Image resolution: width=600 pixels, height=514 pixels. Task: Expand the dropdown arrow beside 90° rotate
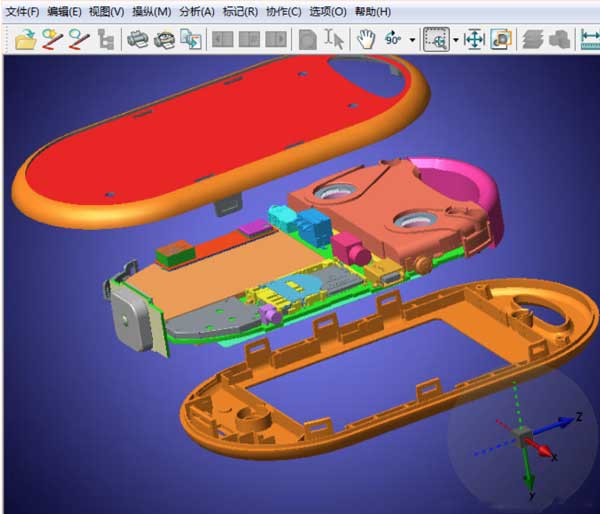412,39
